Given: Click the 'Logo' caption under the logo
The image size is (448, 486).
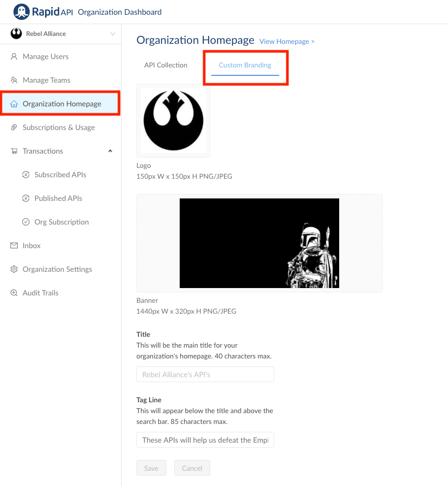Looking at the screenshot, I should [143, 165].
